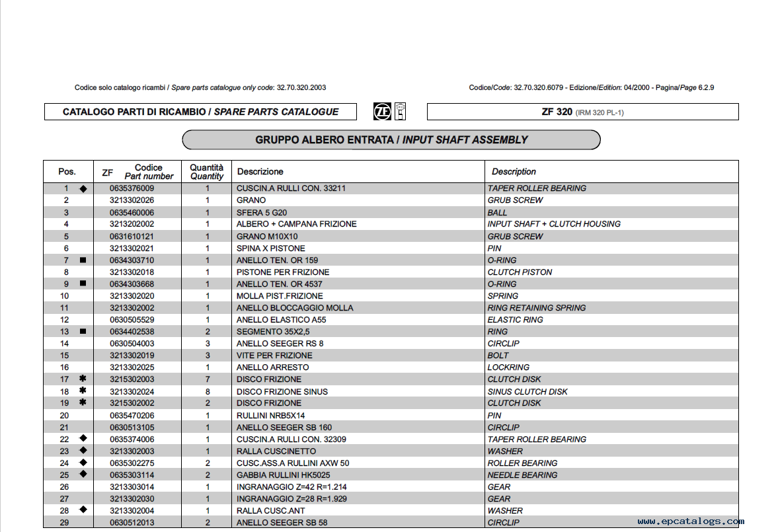Click the diamond symbol in row 1
This screenshot has width=778, height=532.
(83, 188)
